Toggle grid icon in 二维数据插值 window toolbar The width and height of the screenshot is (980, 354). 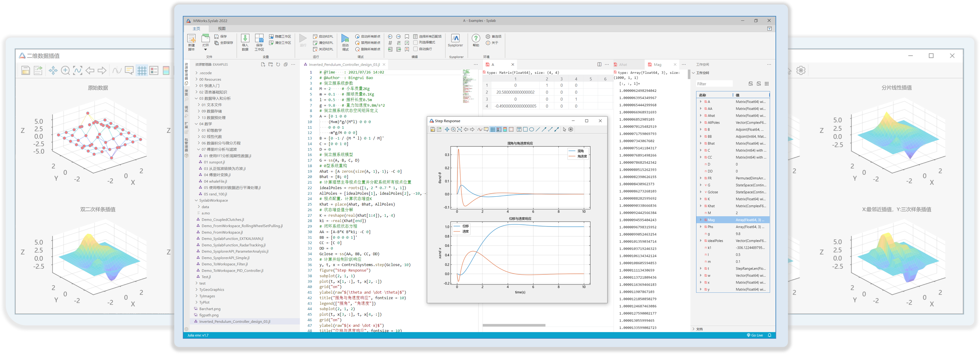point(141,70)
